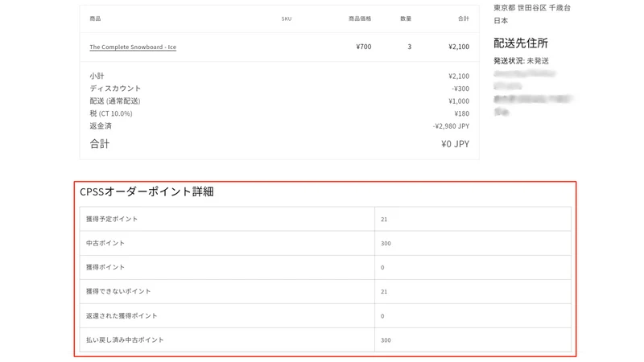
Task: Select the 小計 label
Action: click(97, 76)
